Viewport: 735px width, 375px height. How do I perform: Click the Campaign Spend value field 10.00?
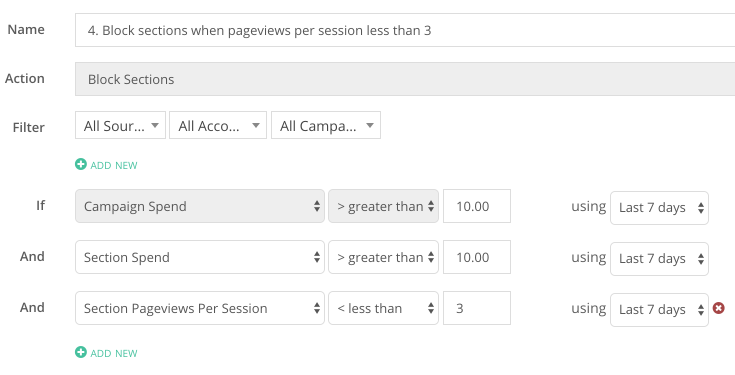477,206
